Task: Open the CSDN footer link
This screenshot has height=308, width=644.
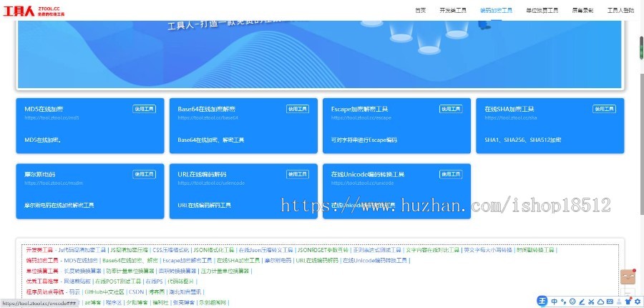Action: [137, 292]
